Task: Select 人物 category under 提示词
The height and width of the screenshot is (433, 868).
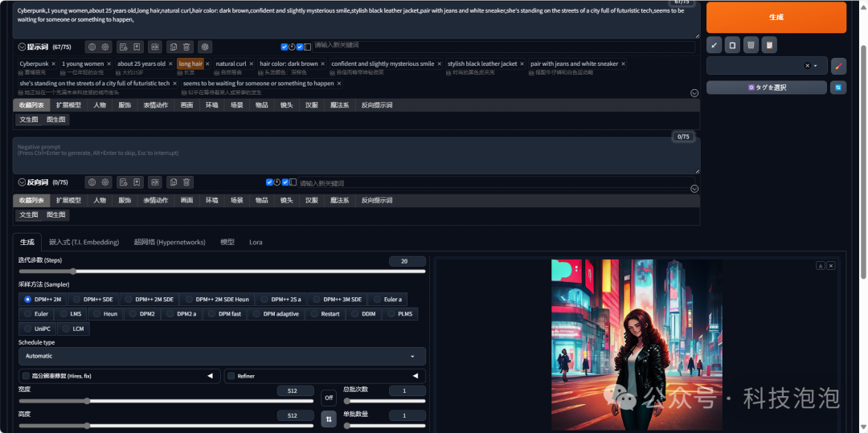Action: (100, 105)
